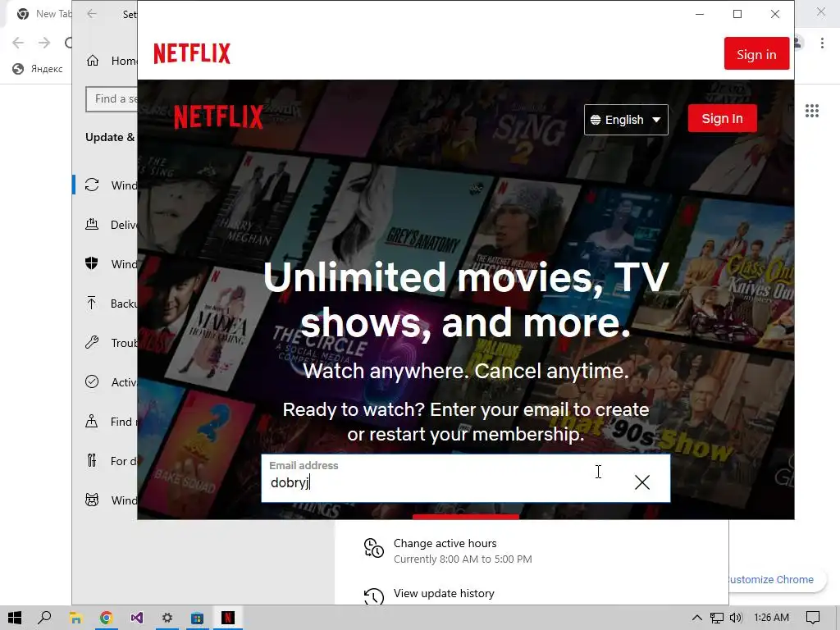Viewport: 840px width, 630px height.
Task: Select Windows Insider Program cat icon in Settings
Action: [x=92, y=500]
